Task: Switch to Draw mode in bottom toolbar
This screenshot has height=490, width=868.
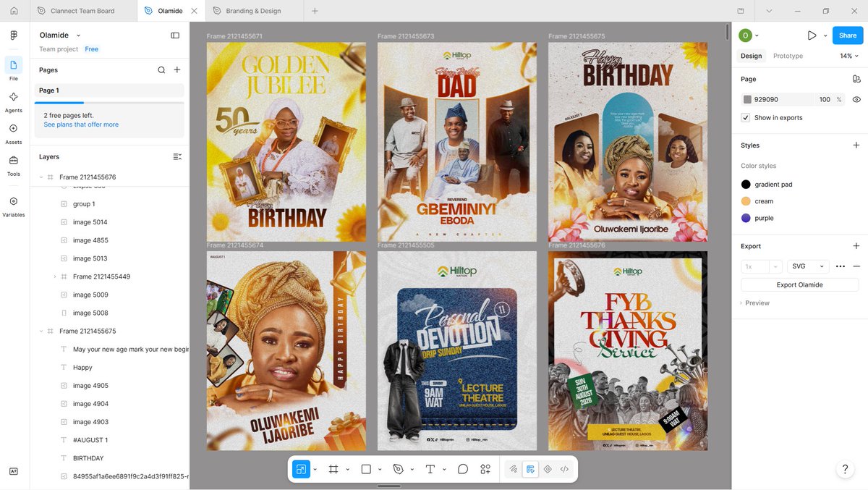Action: (x=514, y=469)
